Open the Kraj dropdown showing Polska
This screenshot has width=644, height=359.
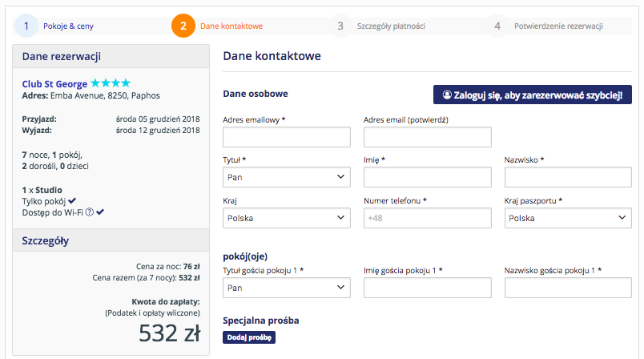pyautogui.click(x=287, y=218)
